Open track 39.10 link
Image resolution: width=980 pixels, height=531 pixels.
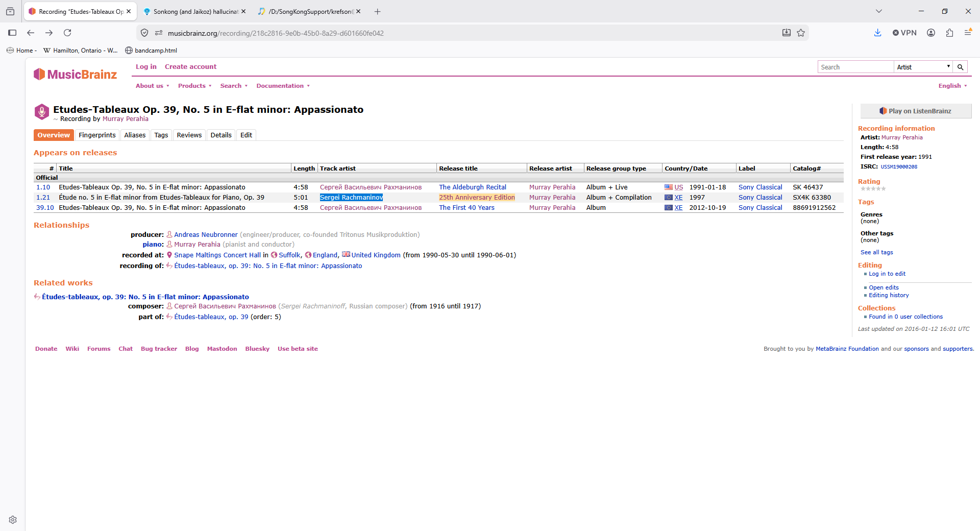click(x=45, y=208)
